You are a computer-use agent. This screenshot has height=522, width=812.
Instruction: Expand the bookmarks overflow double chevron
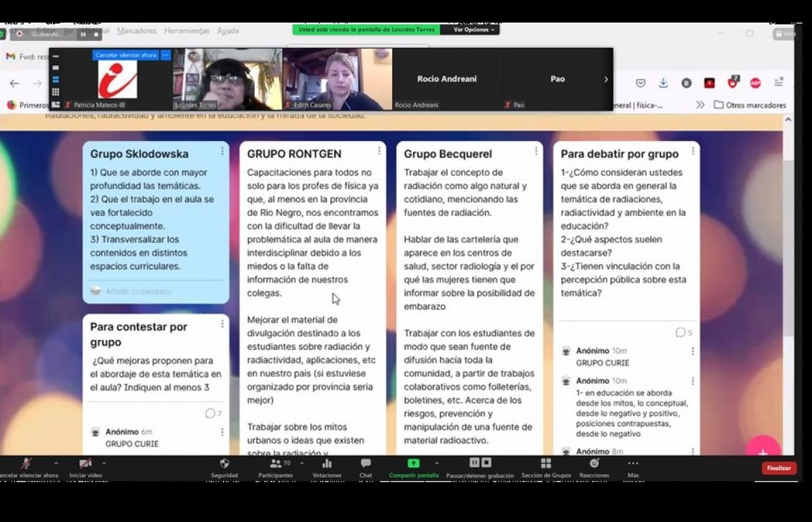[700, 105]
